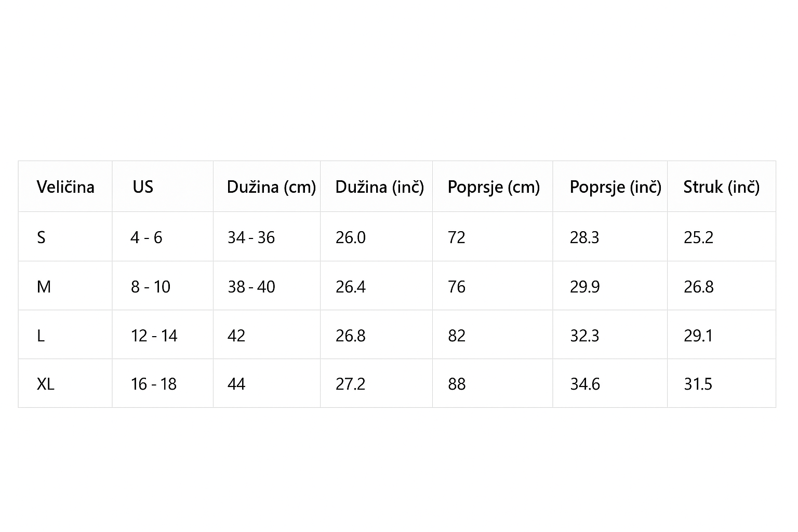The image size is (798, 532).
Task: Click the size XL row label
Action: tap(45, 384)
